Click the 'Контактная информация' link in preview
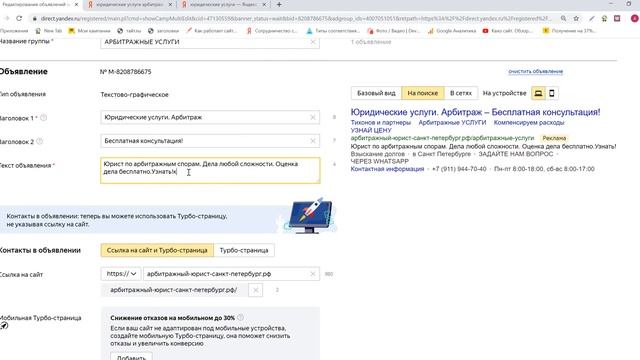The image size is (640, 360). (387, 169)
